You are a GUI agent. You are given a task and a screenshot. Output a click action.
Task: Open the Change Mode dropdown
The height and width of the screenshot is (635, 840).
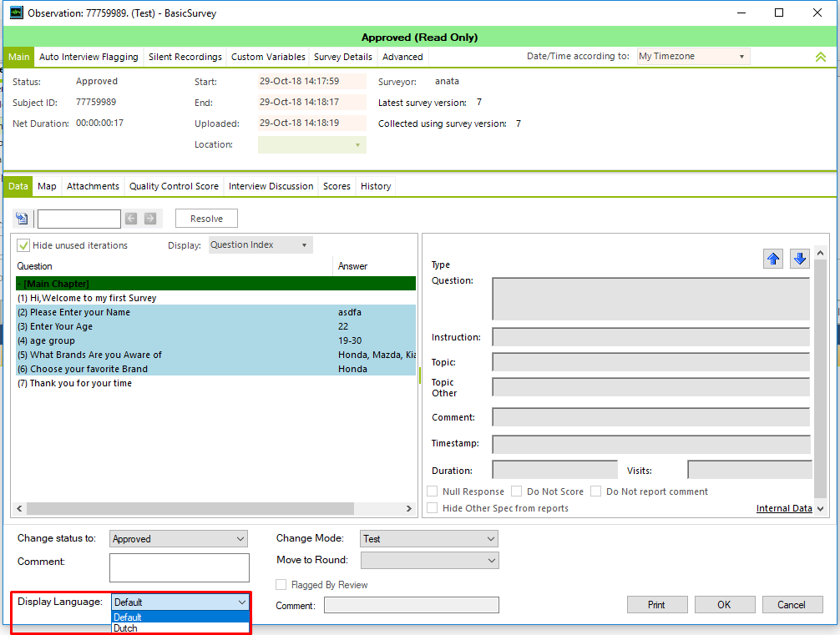[x=429, y=539]
